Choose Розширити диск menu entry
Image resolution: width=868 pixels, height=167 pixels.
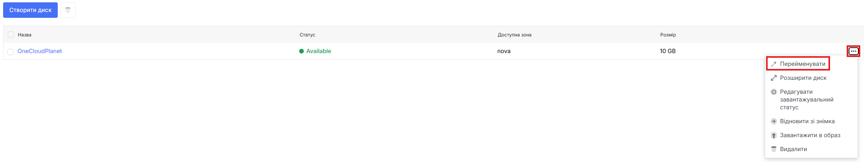[x=803, y=78]
